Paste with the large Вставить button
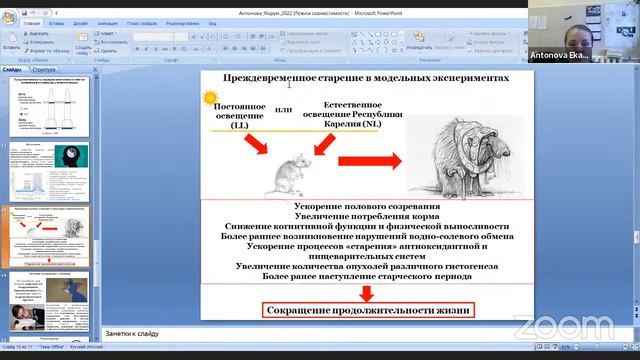 pos(11,42)
